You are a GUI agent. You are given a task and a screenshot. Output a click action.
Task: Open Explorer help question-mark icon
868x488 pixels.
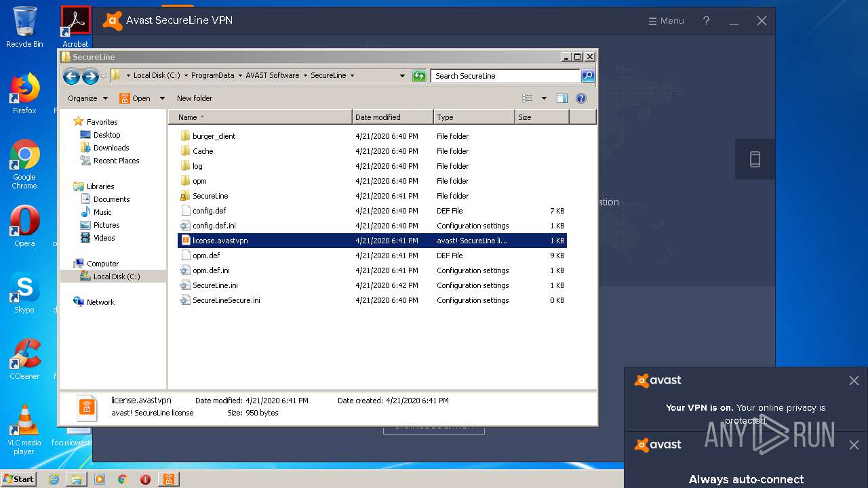(x=581, y=98)
